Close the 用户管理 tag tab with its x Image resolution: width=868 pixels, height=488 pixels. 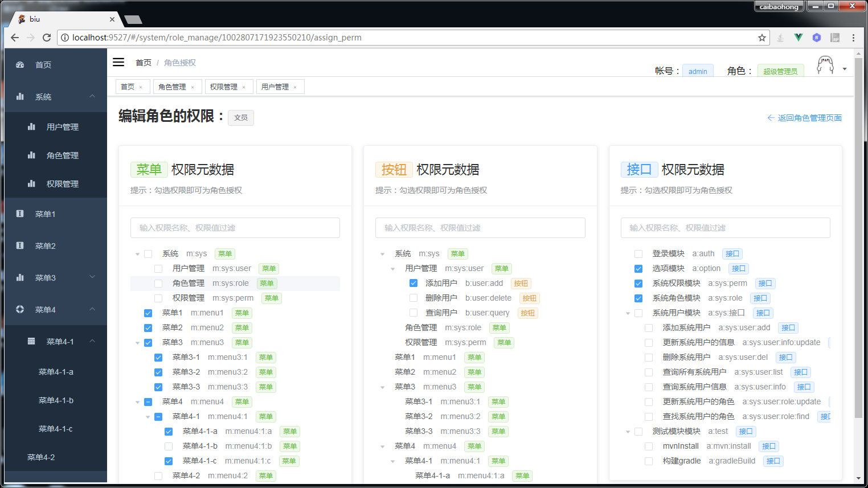tap(295, 87)
